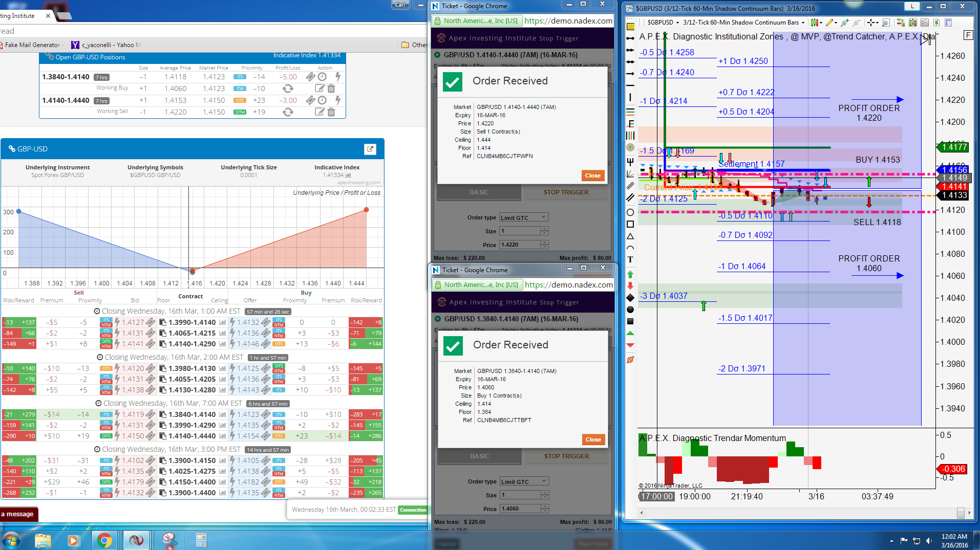
Task: Open Google Chrome from the taskbar
Action: (x=104, y=540)
